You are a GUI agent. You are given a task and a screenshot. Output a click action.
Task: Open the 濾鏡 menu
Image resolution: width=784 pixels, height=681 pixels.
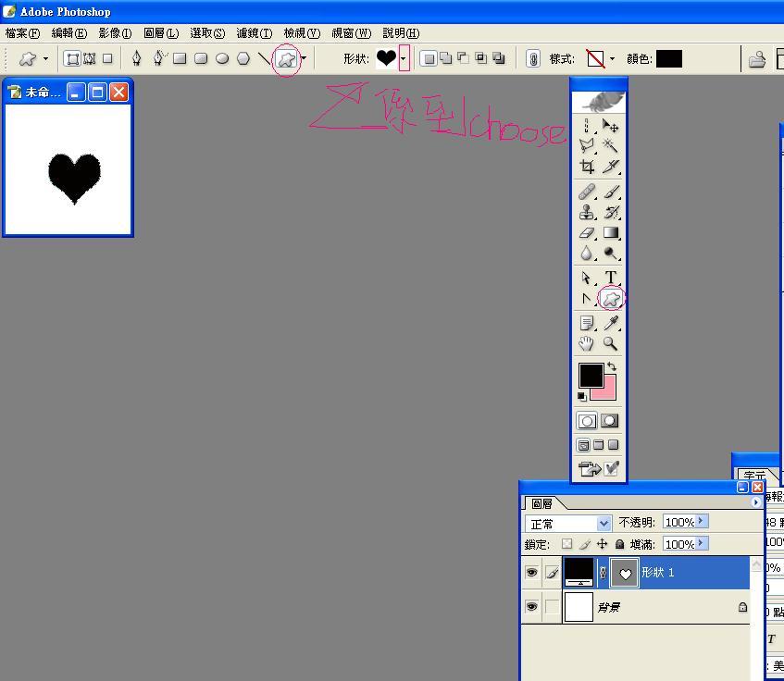(x=254, y=33)
